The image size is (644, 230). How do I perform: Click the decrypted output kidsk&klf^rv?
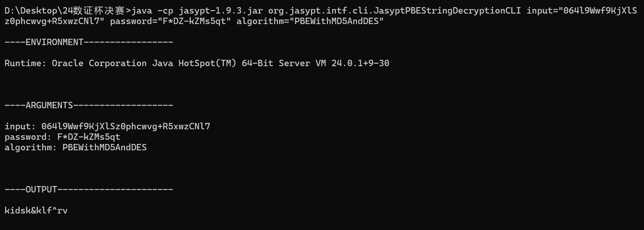(36, 210)
